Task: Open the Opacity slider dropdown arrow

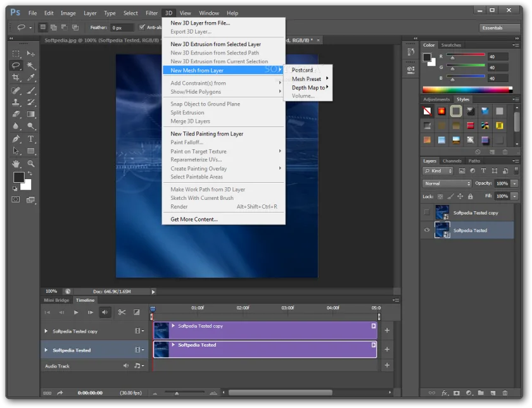Action: [515, 183]
